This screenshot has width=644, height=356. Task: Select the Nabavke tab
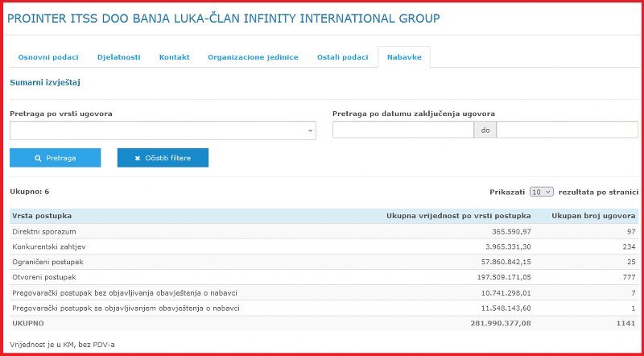coord(404,57)
